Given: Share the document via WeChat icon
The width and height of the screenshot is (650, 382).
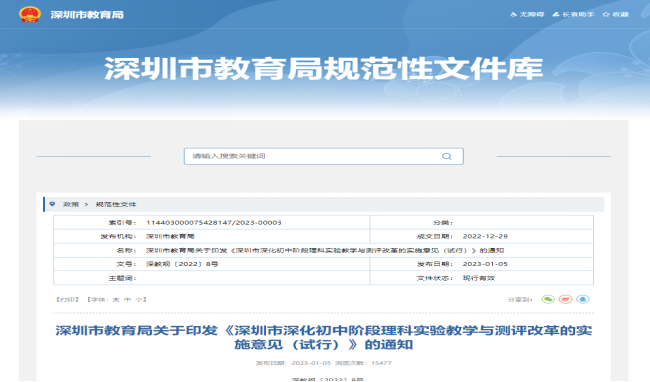Looking at the screenshot, I should point(548,299).
